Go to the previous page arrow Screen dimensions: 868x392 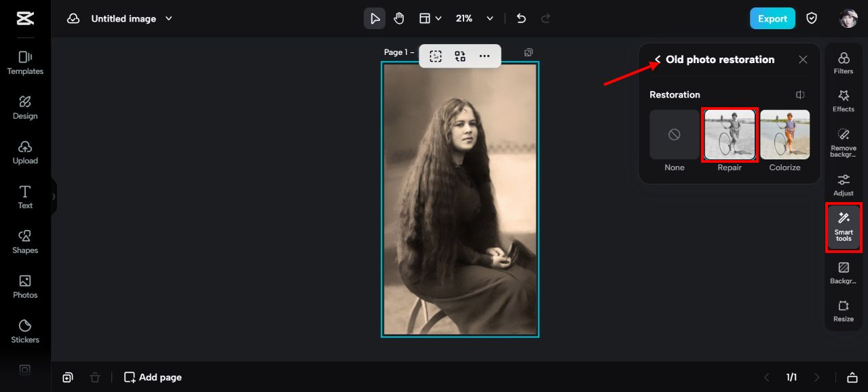click(767, 377)
